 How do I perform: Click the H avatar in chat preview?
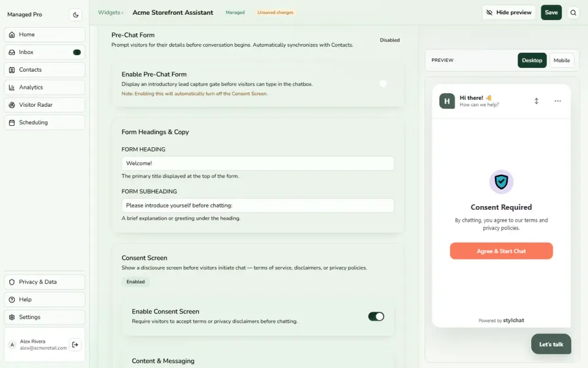tap(447, 101)
